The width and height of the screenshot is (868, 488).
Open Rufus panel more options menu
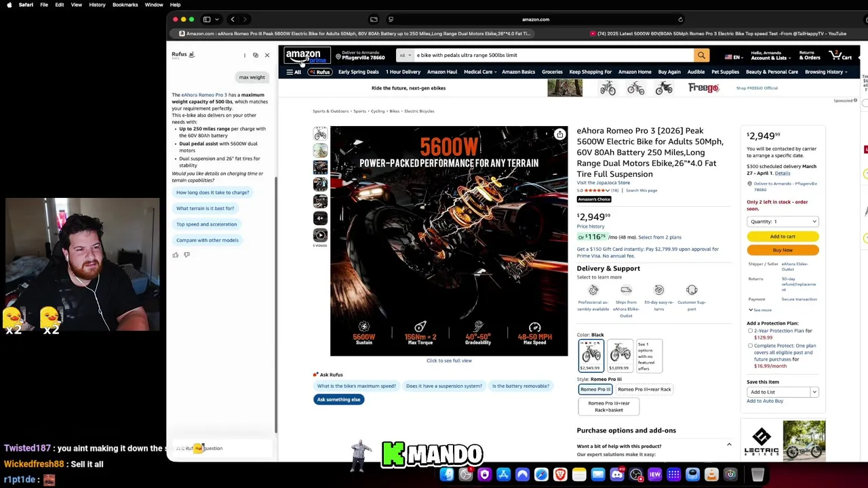[245, 55]
